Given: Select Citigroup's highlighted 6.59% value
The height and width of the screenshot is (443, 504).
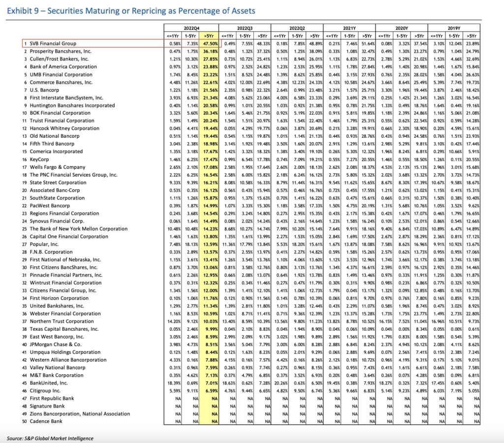Looking at the screenshot, I should pyautogui.click(x=211, y=391).
